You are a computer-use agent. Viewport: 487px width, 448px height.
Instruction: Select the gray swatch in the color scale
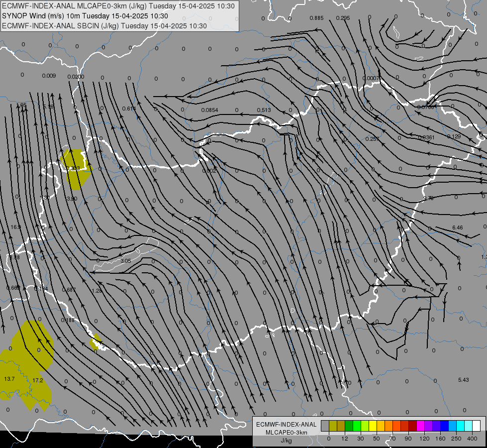tap(325, 426)
